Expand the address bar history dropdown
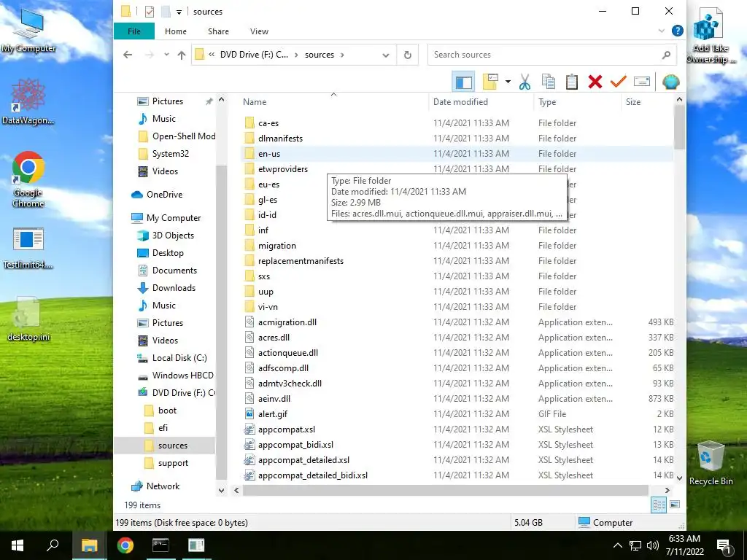747x560 pixels. [x=385, y=55]
